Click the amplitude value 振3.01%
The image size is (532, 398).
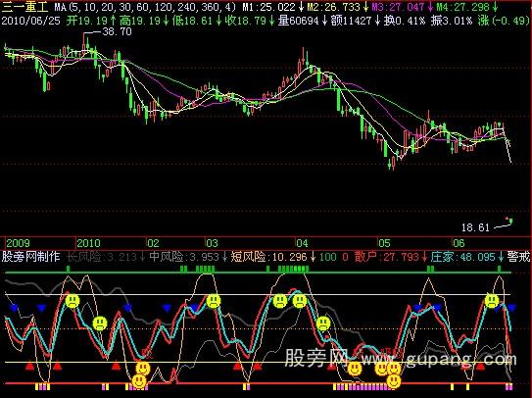452,21
